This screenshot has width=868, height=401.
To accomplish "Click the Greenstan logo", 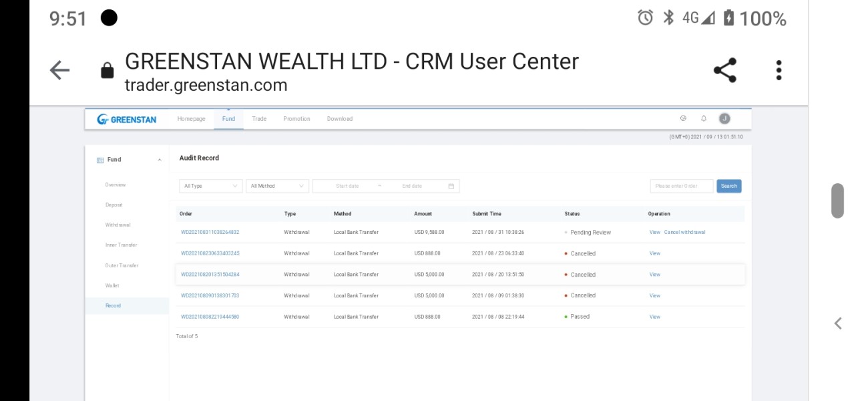I will click(x=126, y=119).
